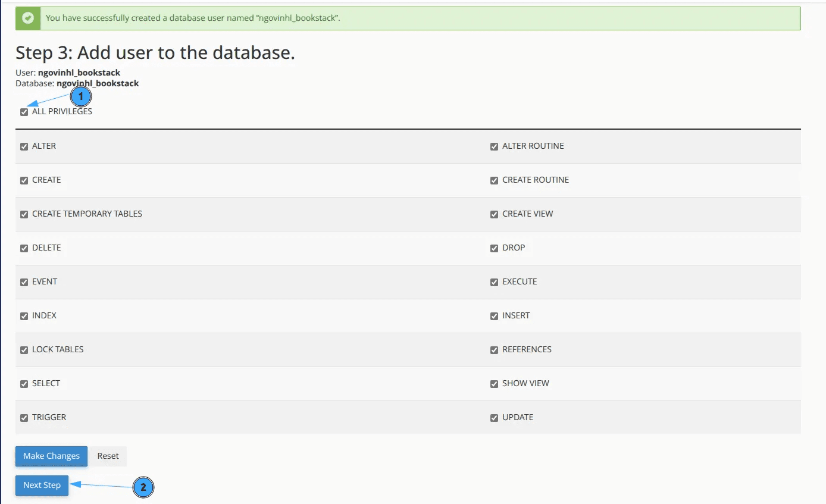Proceed with the Next Step button
Screen dimensions: 826x504
(x=42, y=485)
